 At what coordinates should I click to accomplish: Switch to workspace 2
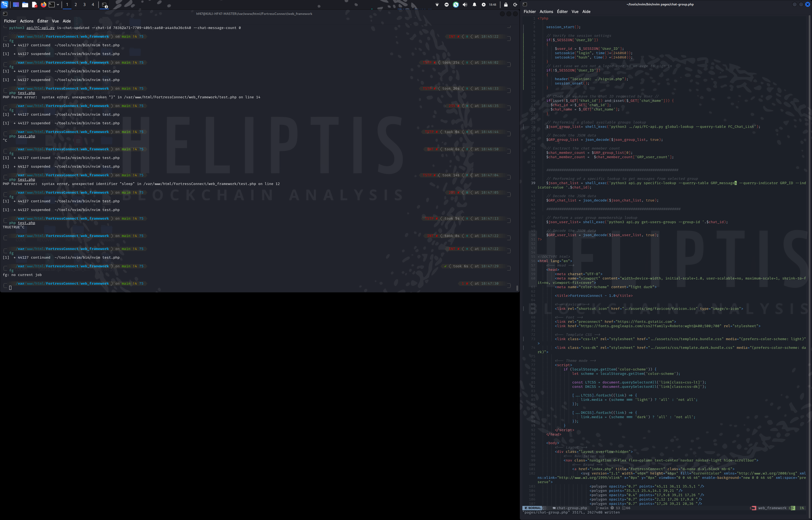[76, 4]
